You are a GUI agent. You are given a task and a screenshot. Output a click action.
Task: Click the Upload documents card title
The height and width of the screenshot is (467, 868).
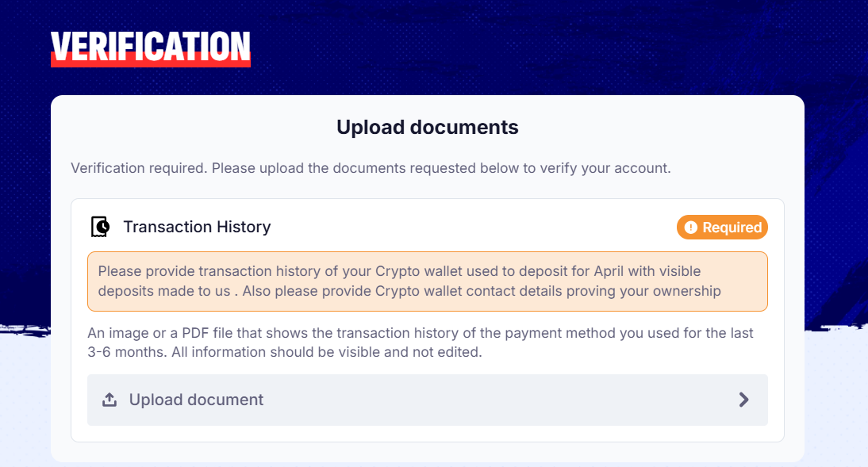point(427,127)
